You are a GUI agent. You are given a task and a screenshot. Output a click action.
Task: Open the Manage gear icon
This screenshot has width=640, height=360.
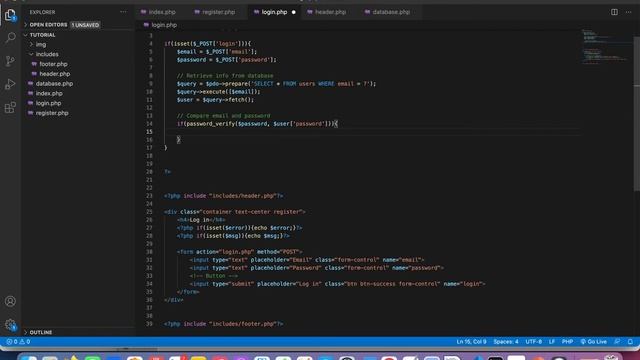(10, 325)
